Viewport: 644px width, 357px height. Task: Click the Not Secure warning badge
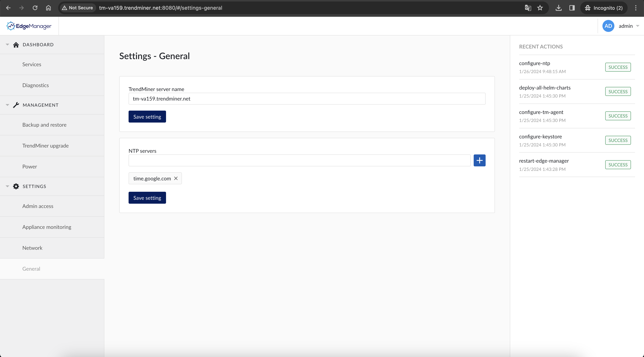77,8
